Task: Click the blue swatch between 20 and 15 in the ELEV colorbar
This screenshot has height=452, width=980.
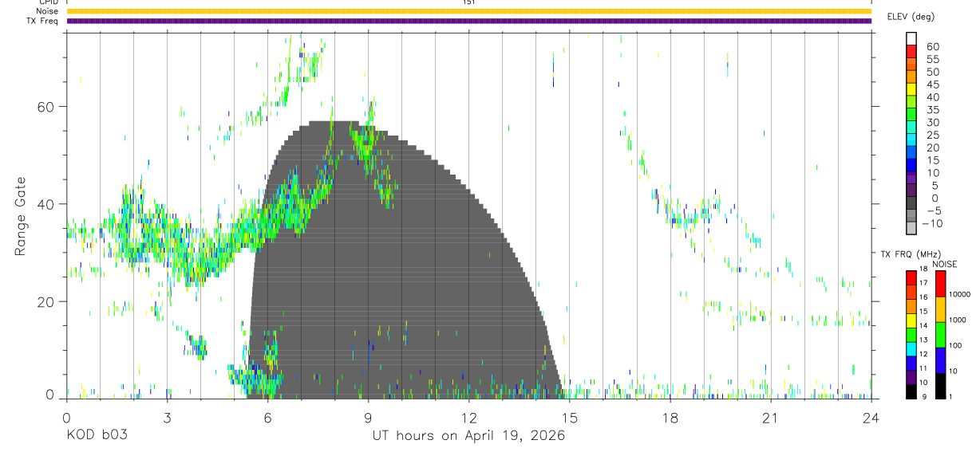Action: (911, 153)
